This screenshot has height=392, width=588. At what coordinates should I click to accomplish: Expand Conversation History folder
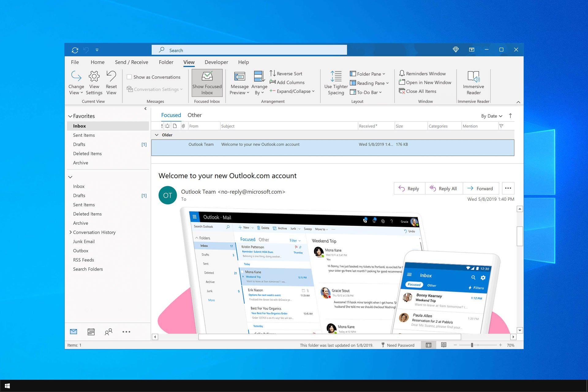click(70, 232)
